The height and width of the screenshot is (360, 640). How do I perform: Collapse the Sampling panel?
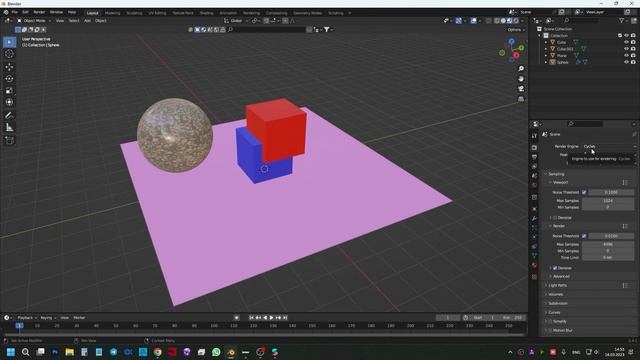(x=556, y=174)
